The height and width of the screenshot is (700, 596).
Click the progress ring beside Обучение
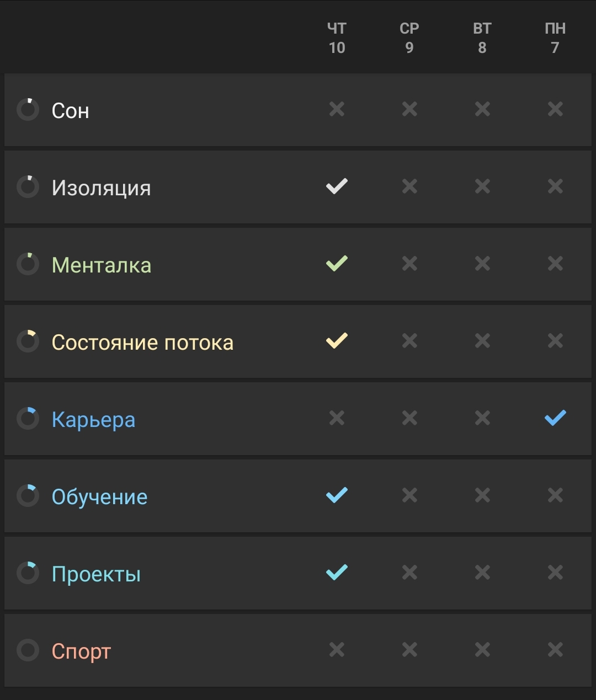pos(28,496)
